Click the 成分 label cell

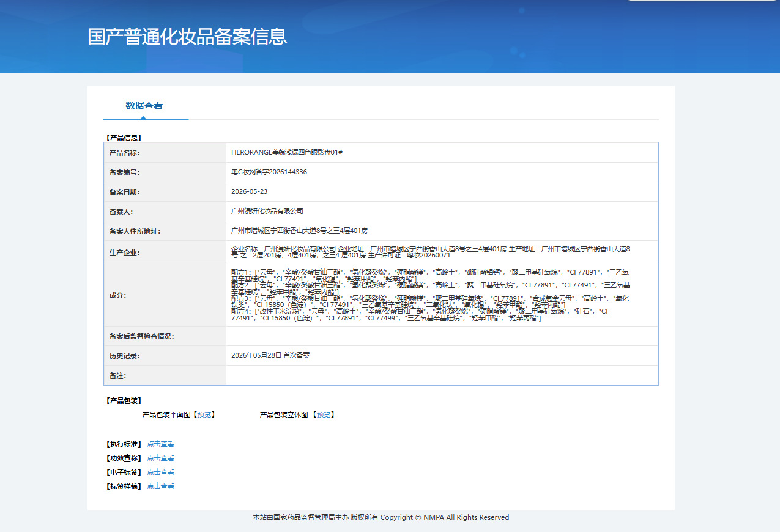pos(165,295)
